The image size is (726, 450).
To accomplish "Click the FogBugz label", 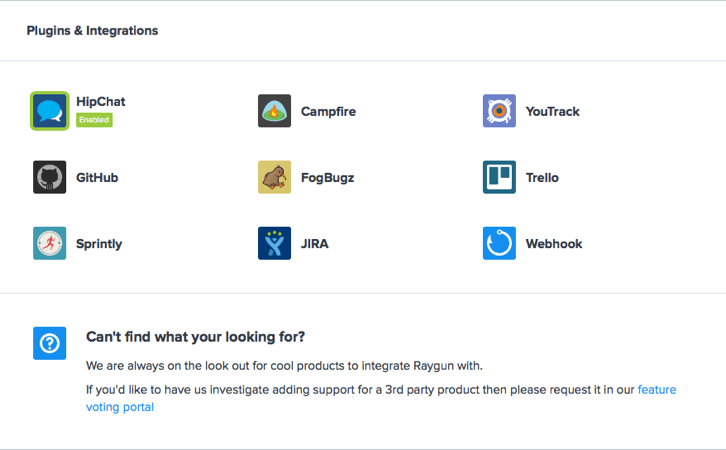I will coord(327,178).
